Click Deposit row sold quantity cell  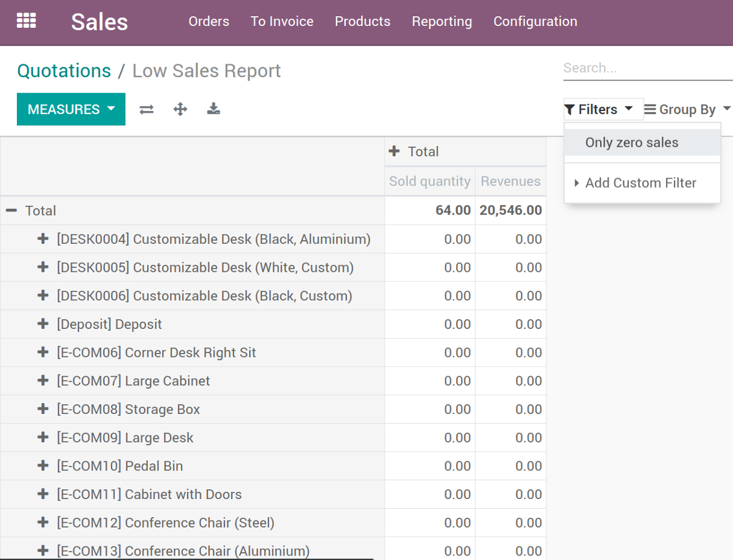(429, 324)
